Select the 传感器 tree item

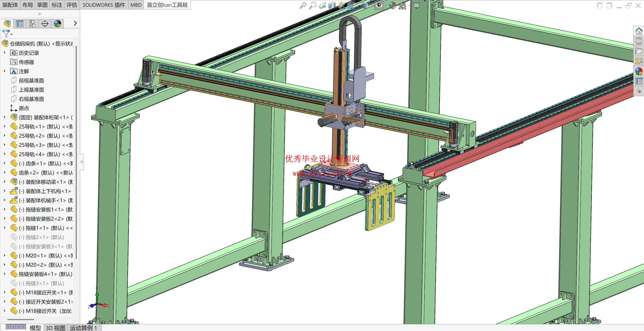22,62
